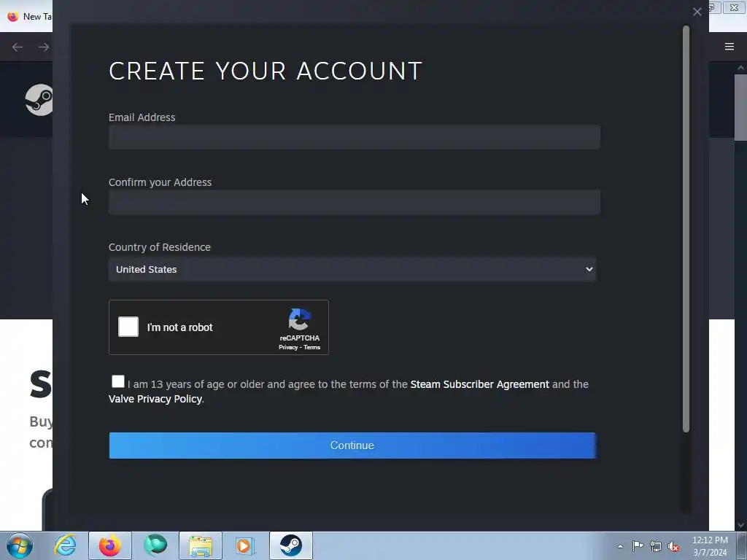Switch to Firefox in the taskbar
This screenshot has height=560, width=747.
pyautogui.click(x=109, y=545)
